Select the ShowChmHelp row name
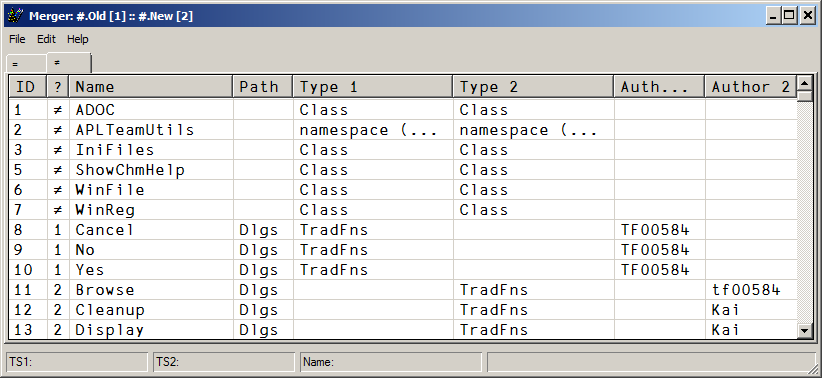Image resolution: width=822 pixels, height=378 pixels. coord(130,170)
